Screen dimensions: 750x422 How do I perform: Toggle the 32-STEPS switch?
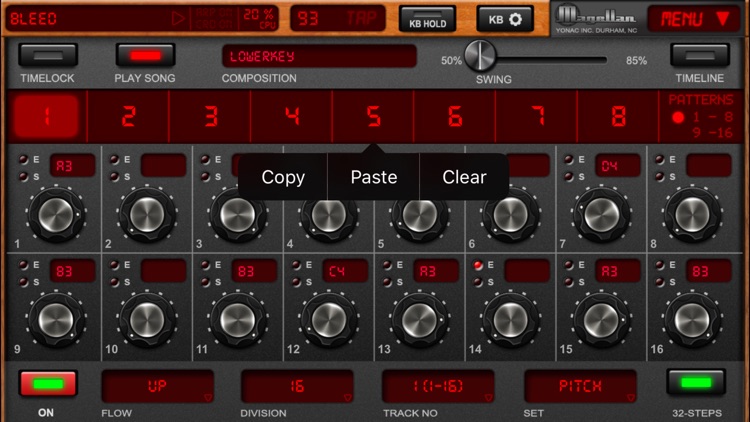(696, 382)
